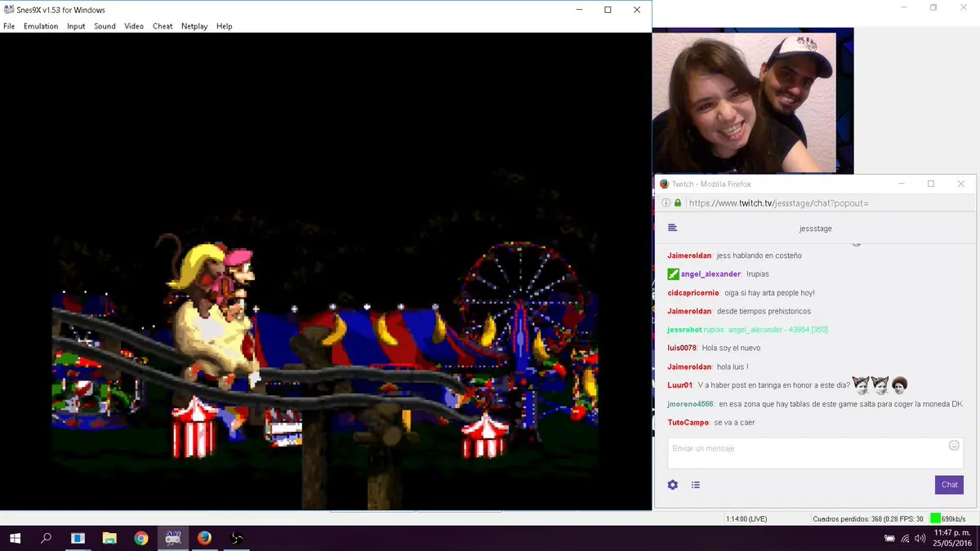Open the Sound menu
Image resolution: width=980 pixels, height=551 pixels.
click(x=105, y=26)
